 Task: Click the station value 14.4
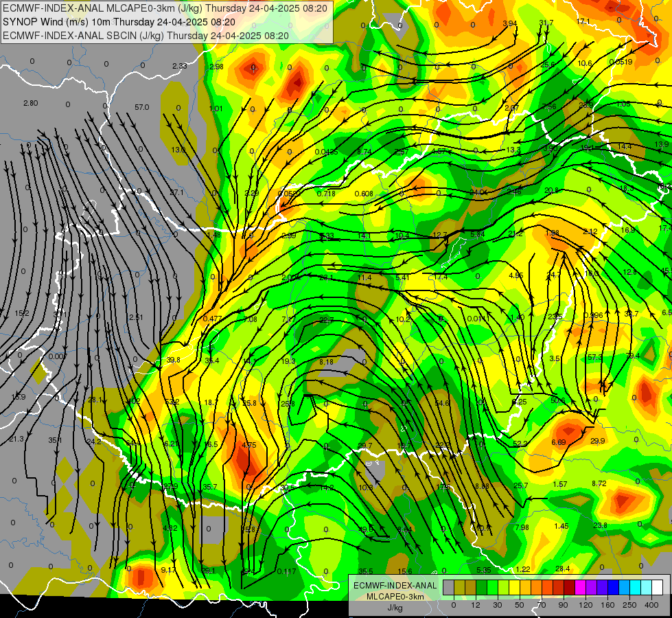tap(625, 146)
